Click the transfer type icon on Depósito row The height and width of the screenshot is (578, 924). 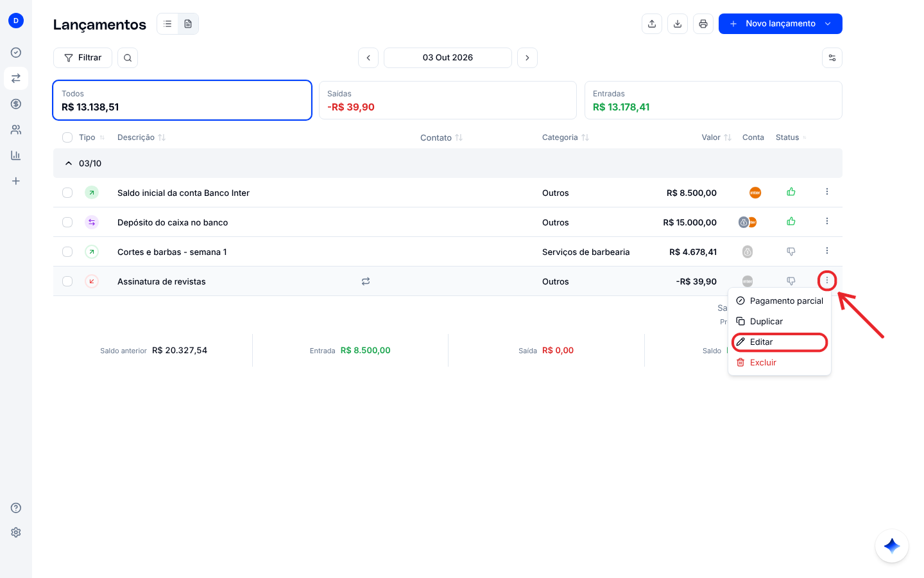coord(92,222)
